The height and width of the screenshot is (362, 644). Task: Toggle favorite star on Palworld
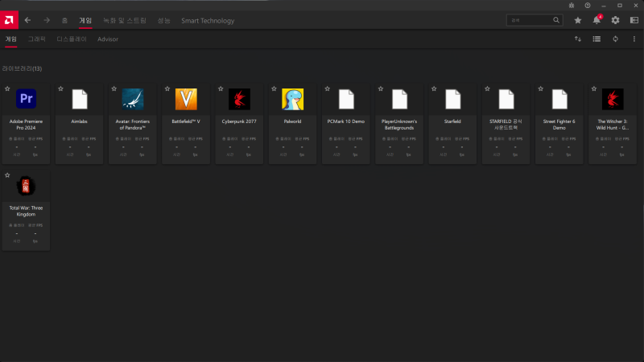[x=274, y=88]
